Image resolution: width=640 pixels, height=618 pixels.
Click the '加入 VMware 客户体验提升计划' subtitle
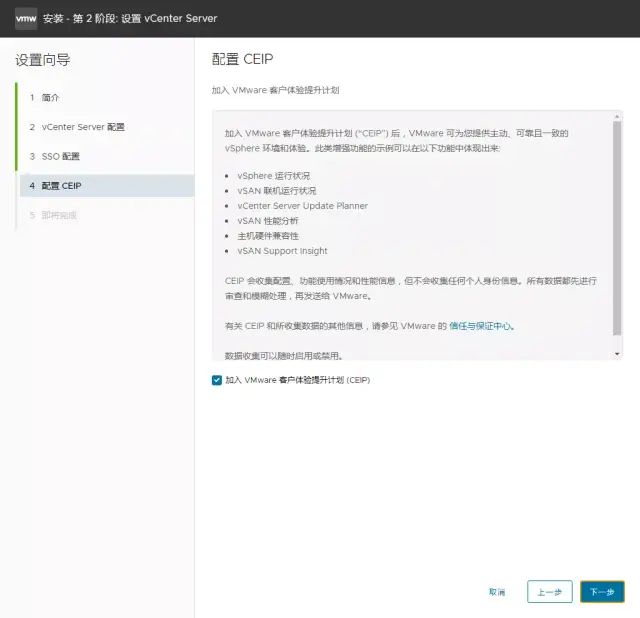tap(276, 90)
